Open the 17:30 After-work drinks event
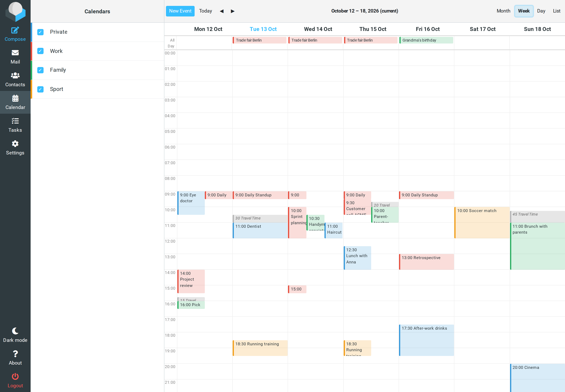The width and height of the screenshot is (565, 392). pos(426,340)
